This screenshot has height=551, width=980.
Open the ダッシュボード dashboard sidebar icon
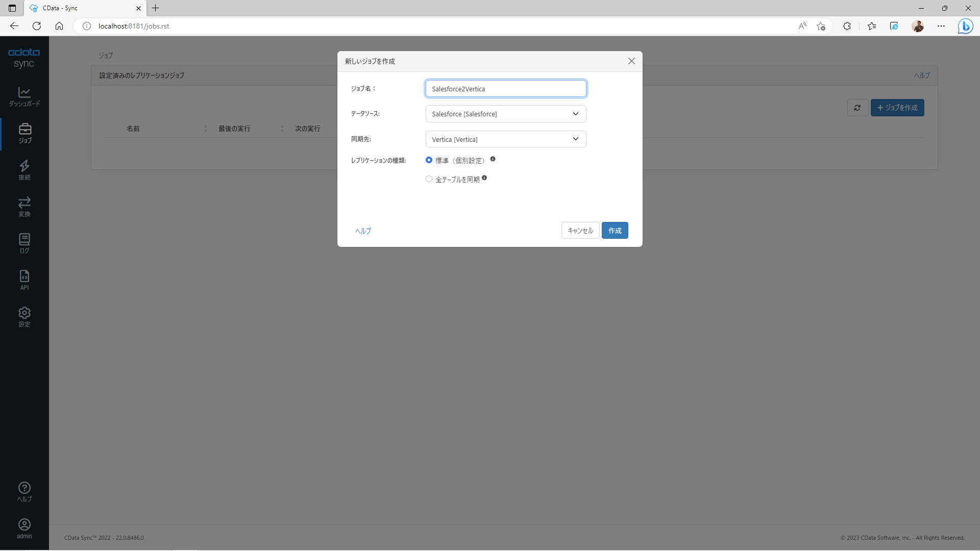point(24,96)
